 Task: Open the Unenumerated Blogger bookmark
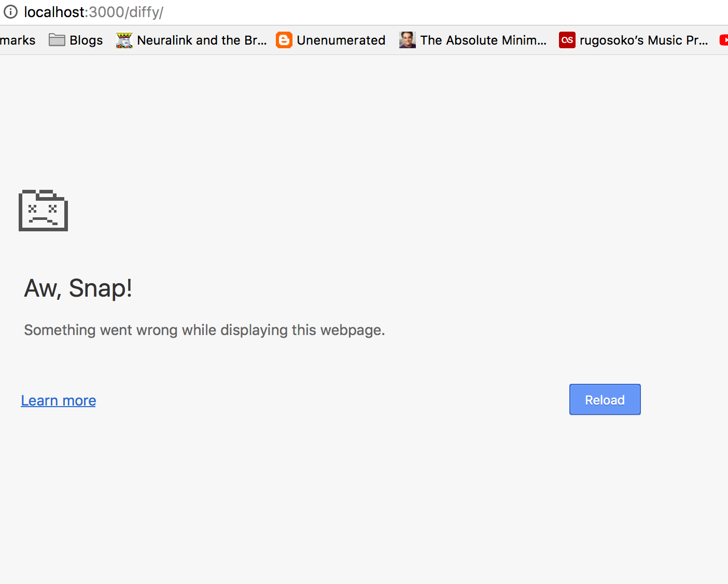331,40
